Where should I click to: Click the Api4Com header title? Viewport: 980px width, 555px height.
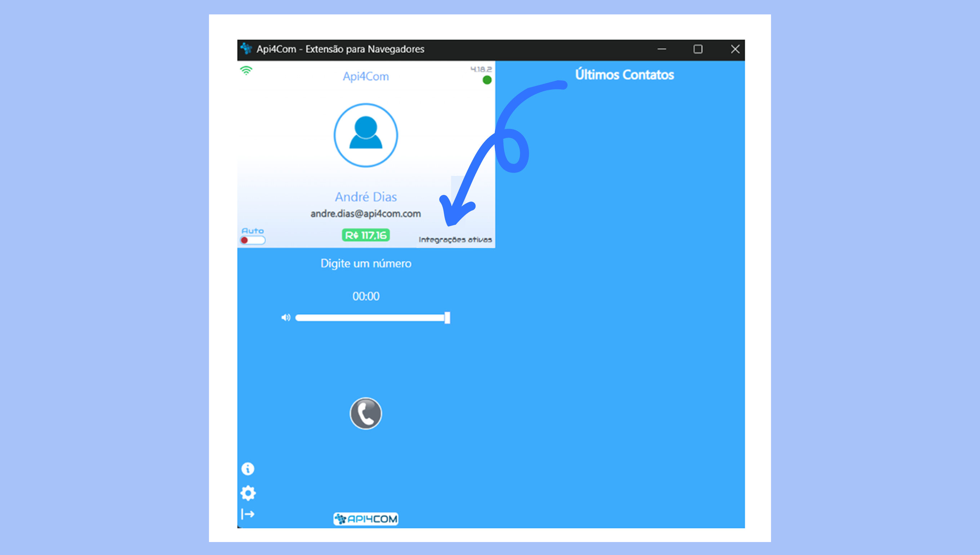point(366,76)
